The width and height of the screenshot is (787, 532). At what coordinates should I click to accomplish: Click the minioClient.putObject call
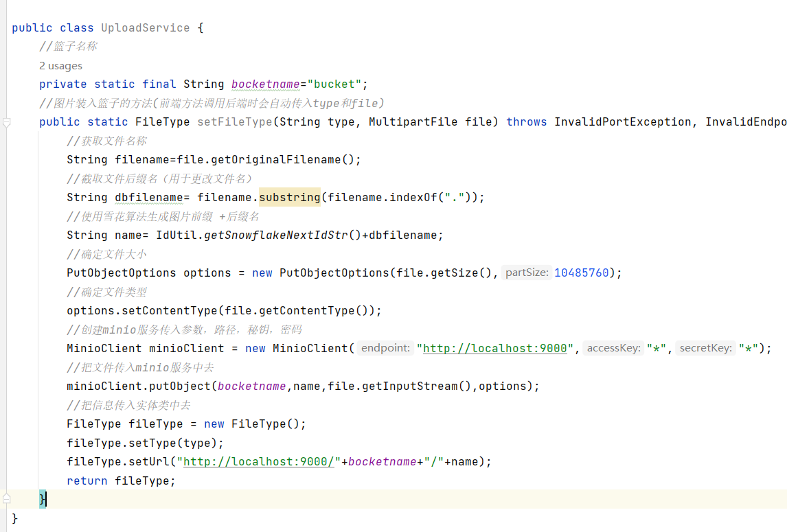pos(139,386)
